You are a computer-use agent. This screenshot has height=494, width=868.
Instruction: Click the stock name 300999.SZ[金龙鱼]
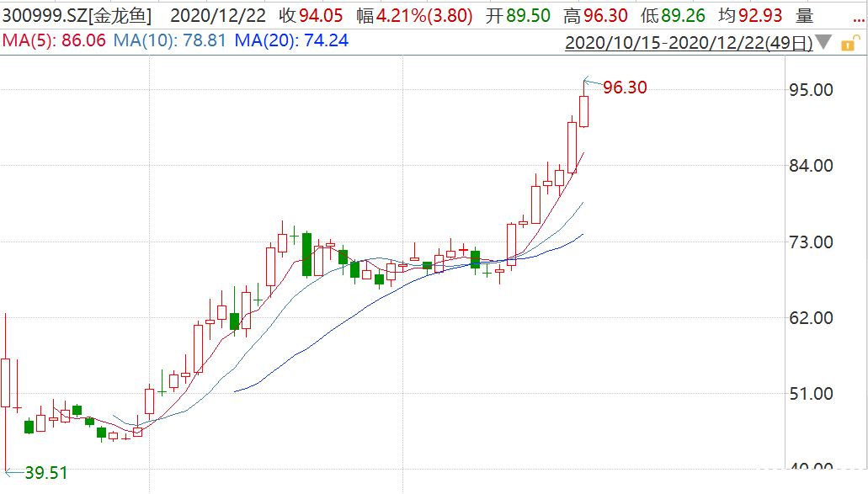pyautogui.click(x=77, y=15)
